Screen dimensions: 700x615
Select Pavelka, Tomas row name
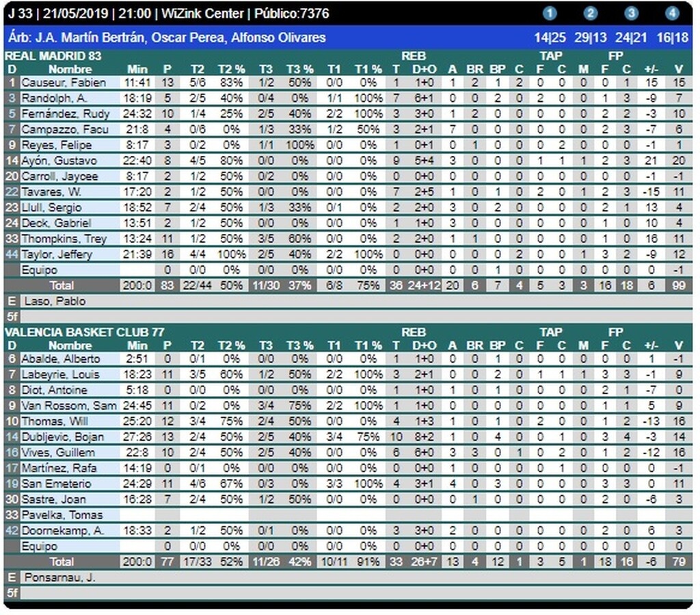pyautogui.click(x=62, y=515)
